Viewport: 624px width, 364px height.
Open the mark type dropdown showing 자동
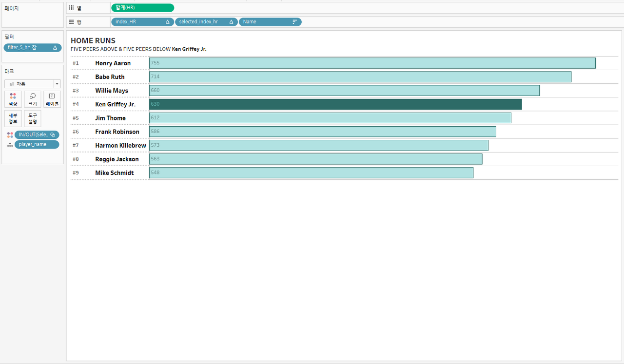pyautogui.click(x=33, y=84)
